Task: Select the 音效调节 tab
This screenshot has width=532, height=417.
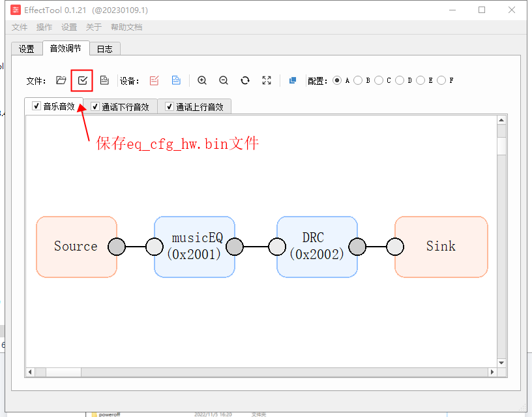Action: tap(66, 48)
